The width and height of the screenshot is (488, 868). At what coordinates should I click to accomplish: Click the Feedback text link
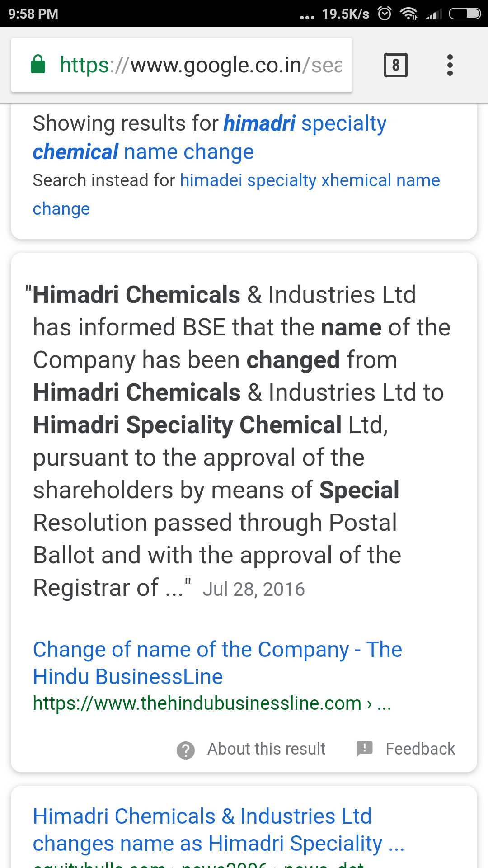(x=420, y=749)
